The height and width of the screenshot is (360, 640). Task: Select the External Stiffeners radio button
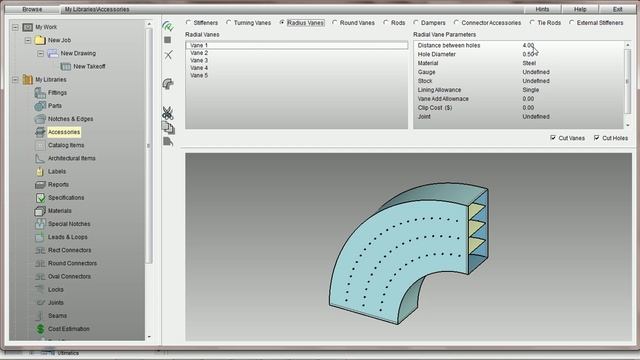click(571, 22)
